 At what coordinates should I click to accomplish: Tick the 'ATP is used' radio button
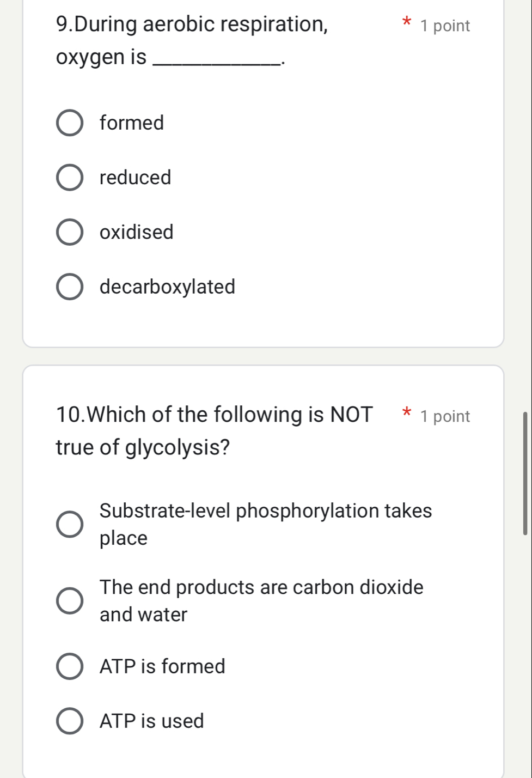(x=70, y=721)
